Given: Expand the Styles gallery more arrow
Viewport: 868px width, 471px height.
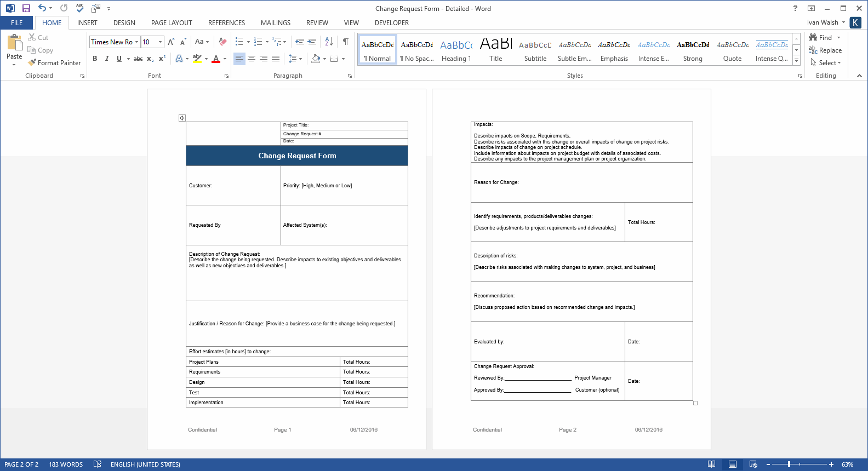Looking at the screenshot, I should tap(796, 61).
